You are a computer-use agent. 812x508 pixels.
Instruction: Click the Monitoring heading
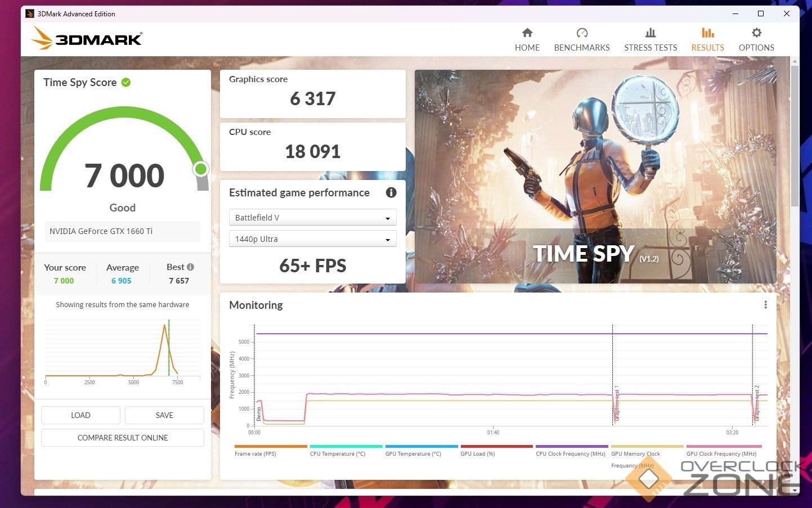click(x=256, y=305)
